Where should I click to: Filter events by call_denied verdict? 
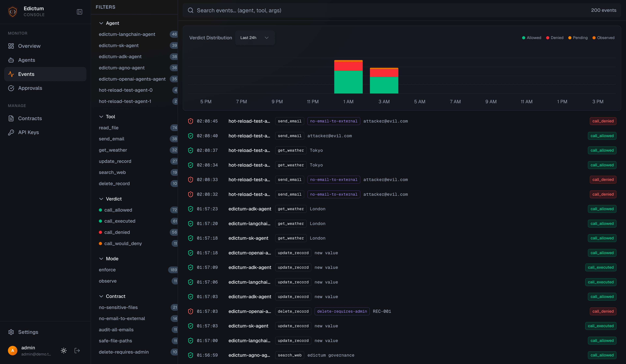pyautogui.click(x=117, y=232)
